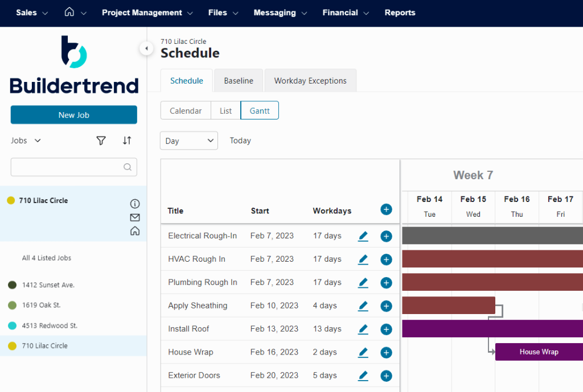The image size is (583, 392).
Task: Select the highlighted 710 Lilac Circle job card
Action: click(x=73, y=214)
